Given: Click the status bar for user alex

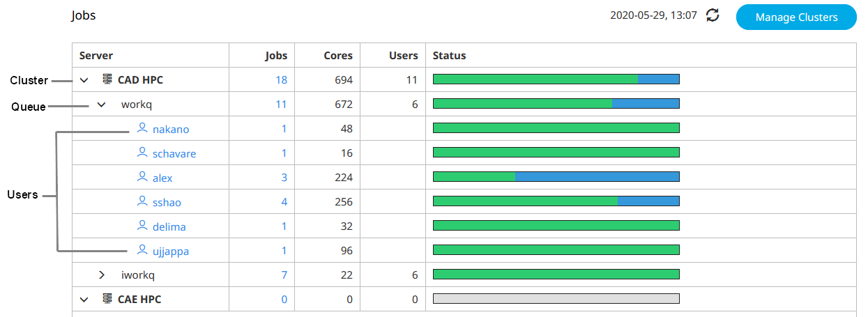Looking at the screenshot, I should tap(556, 177).
